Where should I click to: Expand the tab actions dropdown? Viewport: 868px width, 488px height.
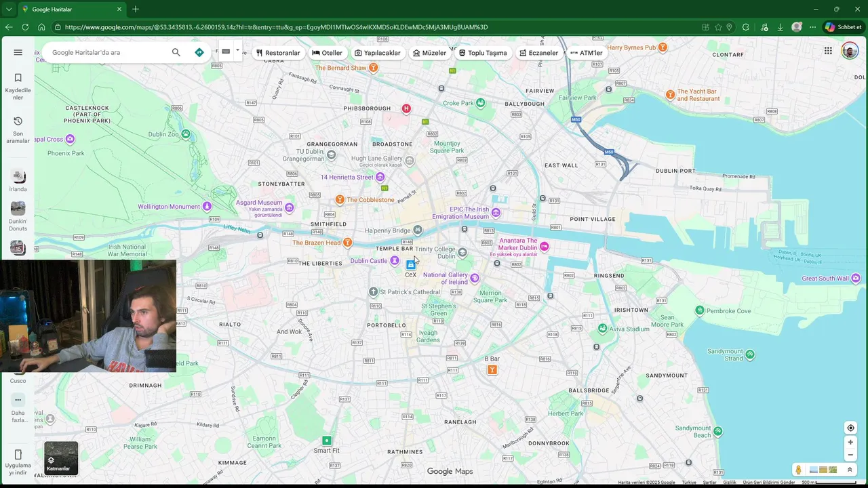[8, 9]
